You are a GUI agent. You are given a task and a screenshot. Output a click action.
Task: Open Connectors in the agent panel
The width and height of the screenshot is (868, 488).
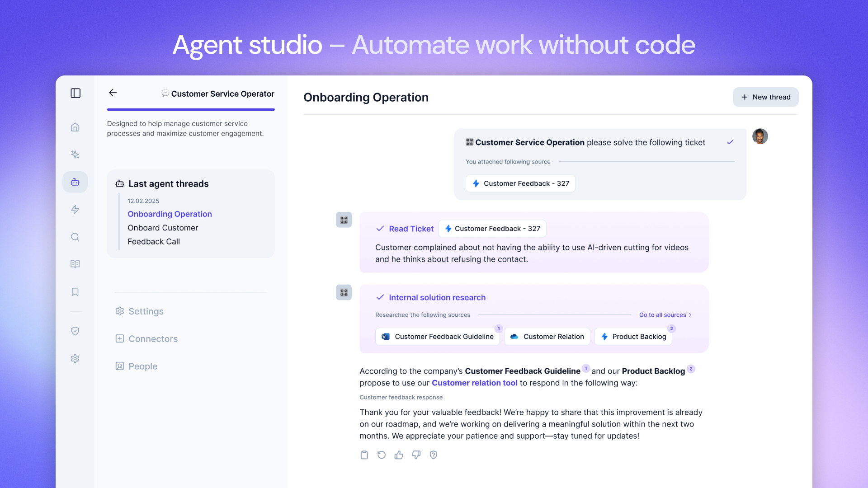coord(153,339)
